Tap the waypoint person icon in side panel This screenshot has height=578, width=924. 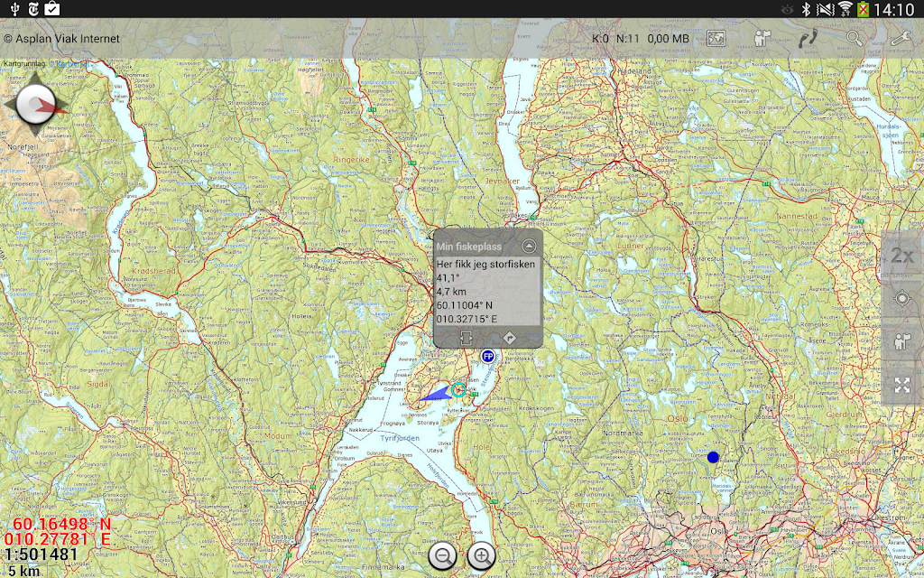coord(901,341)
